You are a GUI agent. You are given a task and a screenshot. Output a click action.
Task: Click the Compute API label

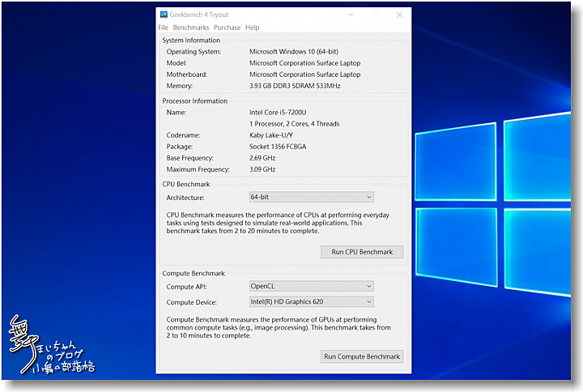(x=187, y=287)
